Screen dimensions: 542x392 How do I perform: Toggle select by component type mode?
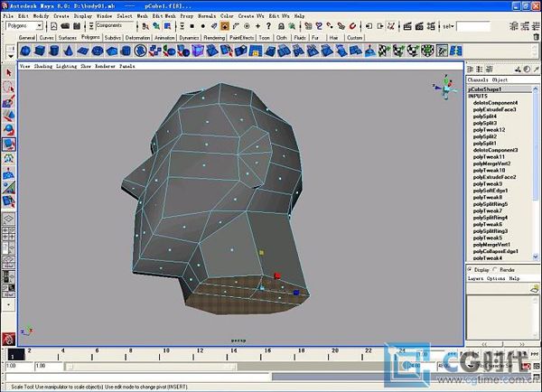coord(168,26)
